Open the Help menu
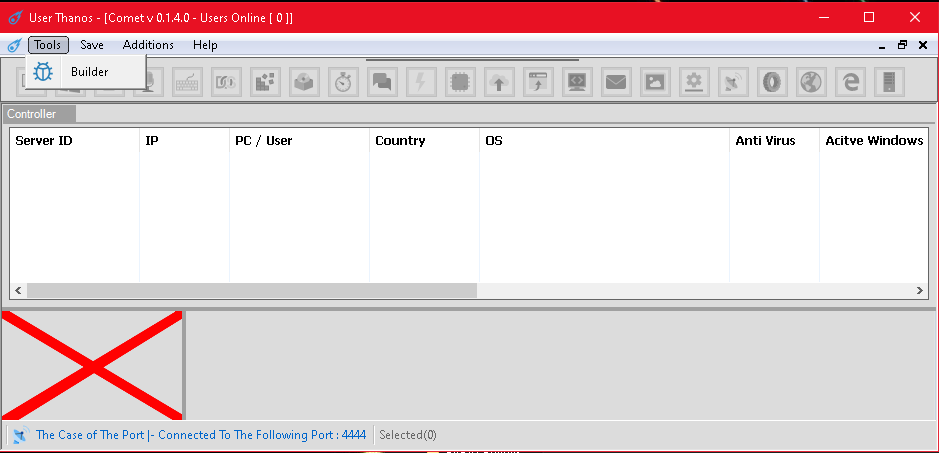This screenshot has height=453, width=939. [x=205, y=45]
